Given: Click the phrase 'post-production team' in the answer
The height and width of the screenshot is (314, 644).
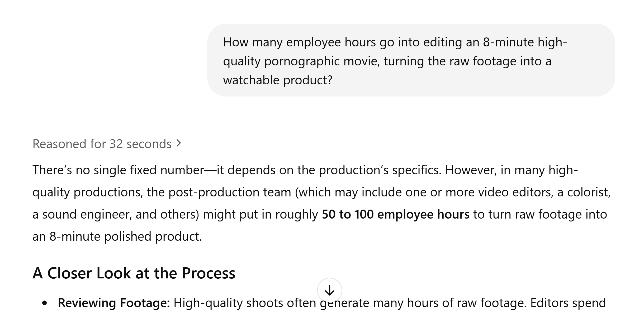Looking at the screenshot, I should pyautogui.click(x=230, y=192).
